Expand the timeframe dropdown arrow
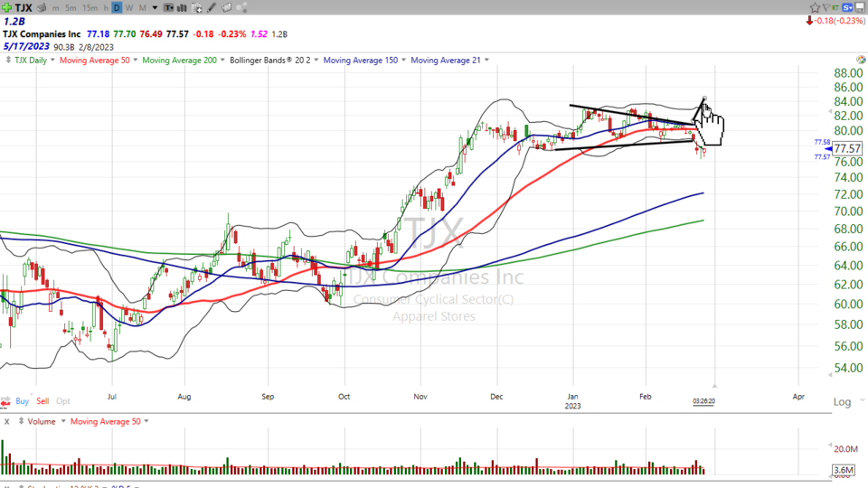The height and width of the screenshot is (488, 868). coord(155,8)
